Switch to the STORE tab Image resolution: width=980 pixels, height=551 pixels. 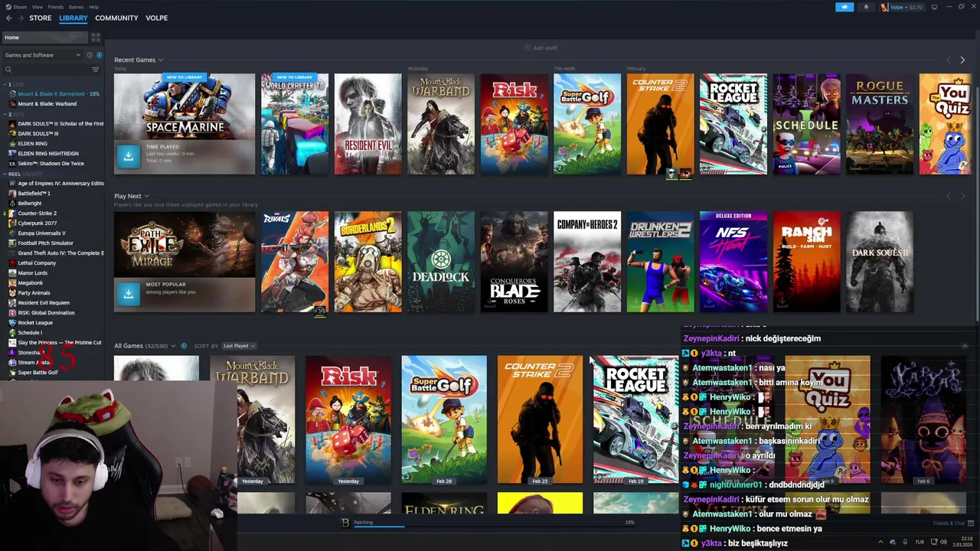(41, 18)
